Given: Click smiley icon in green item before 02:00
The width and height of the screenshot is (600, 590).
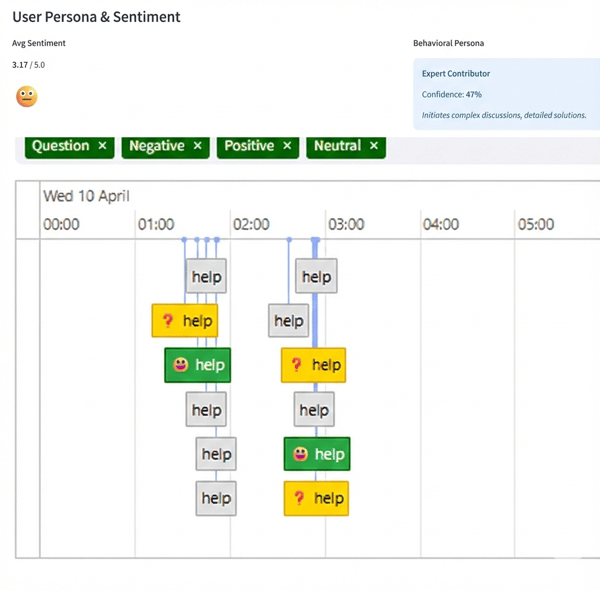Looking at the screenshot, I should point(181,365).
